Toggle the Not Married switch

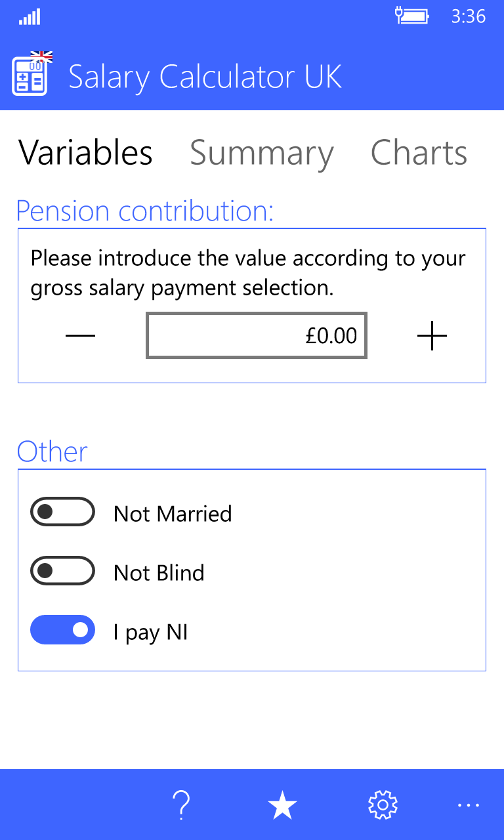click(x=63, y=513)
